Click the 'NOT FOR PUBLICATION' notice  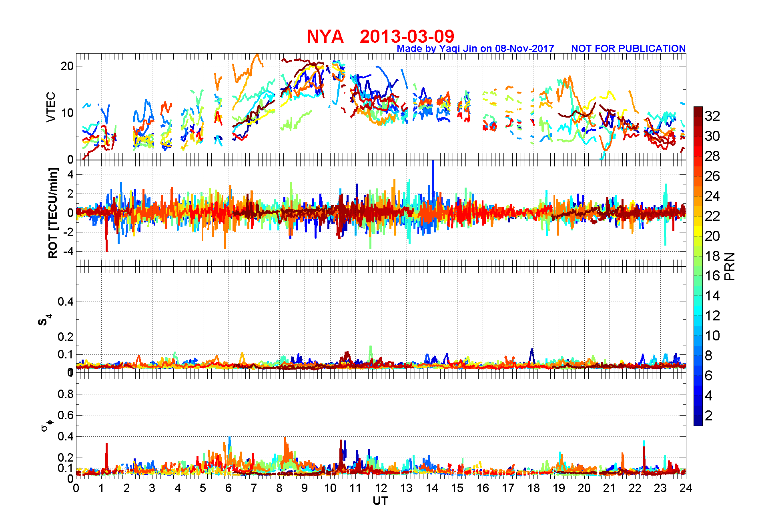[x=628, y=49]
